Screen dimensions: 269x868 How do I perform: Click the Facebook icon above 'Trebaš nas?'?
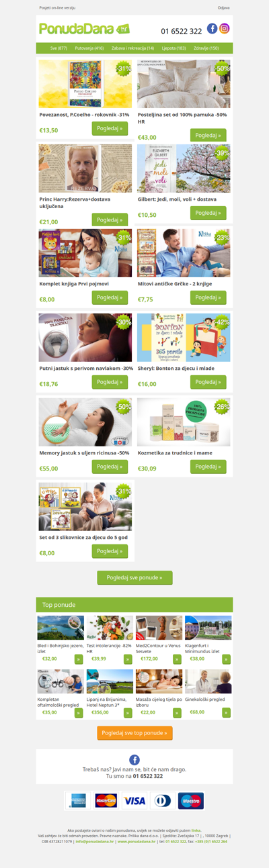tap(134, 759)
